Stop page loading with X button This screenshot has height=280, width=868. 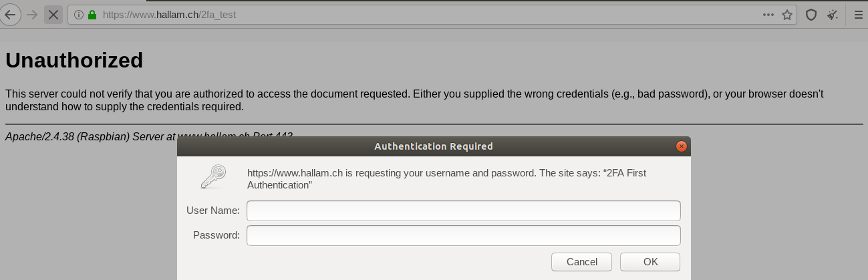(53, 15)
